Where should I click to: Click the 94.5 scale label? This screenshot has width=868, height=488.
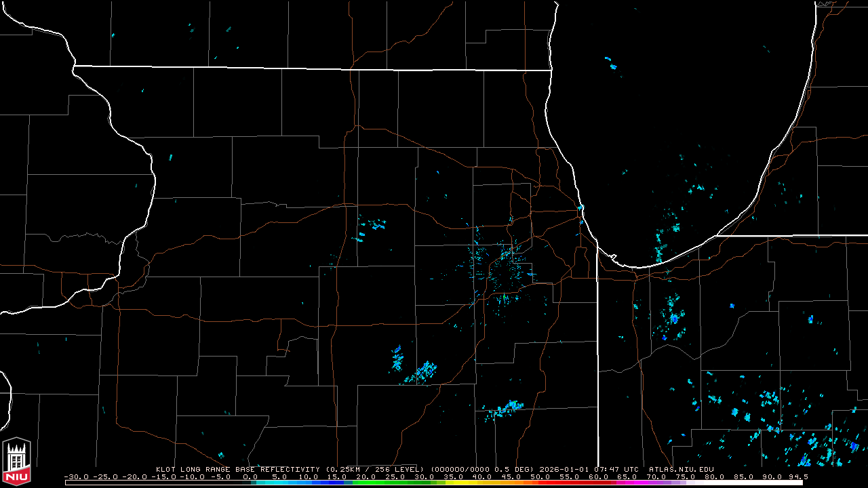pos(798,476)
